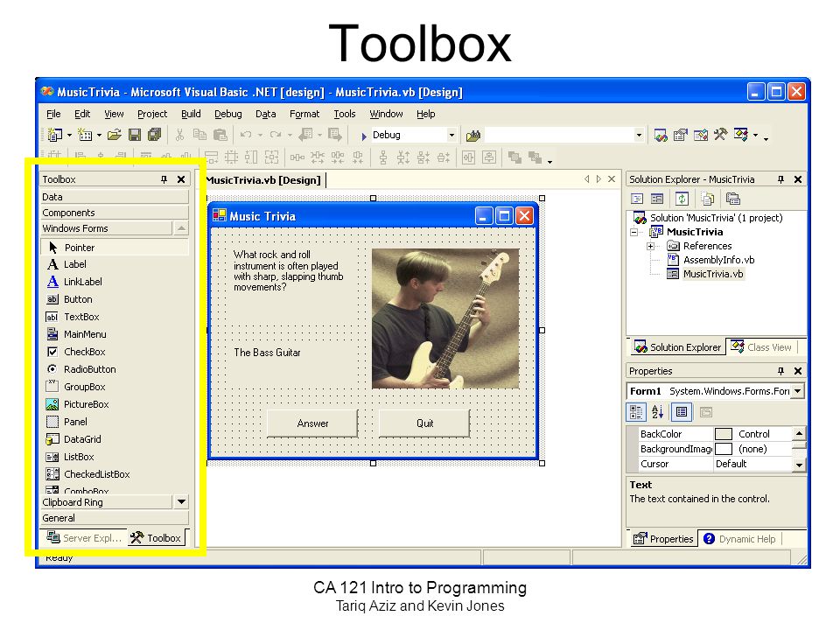Click the Answer button on the form
This screenshot has width=840, height=630.
[312, 423]
